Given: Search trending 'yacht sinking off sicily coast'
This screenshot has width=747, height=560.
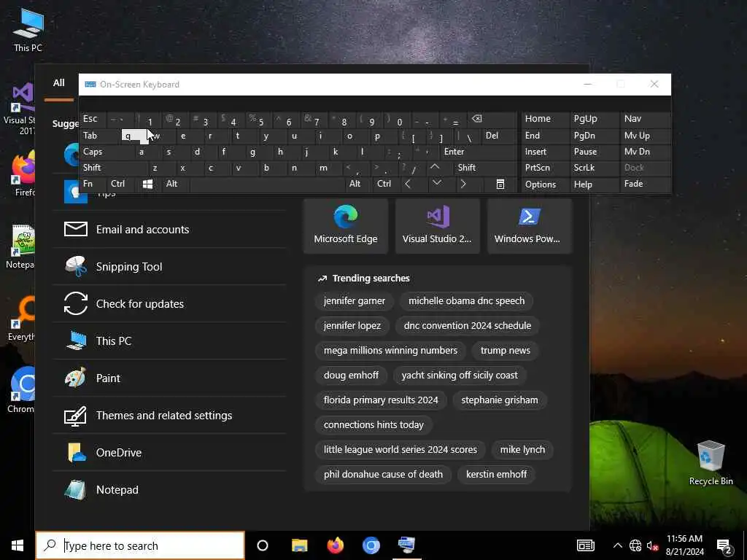Looking at the screenshot, I should [460, 376].
